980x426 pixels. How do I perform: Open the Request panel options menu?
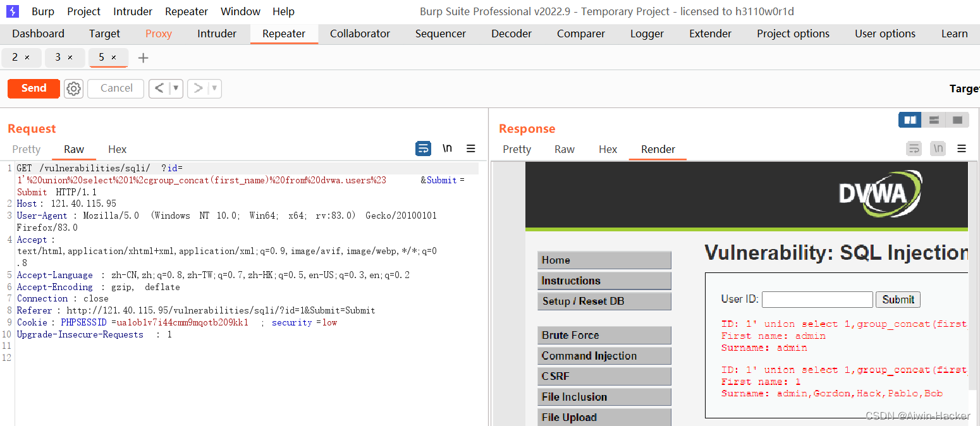point(470,149)
